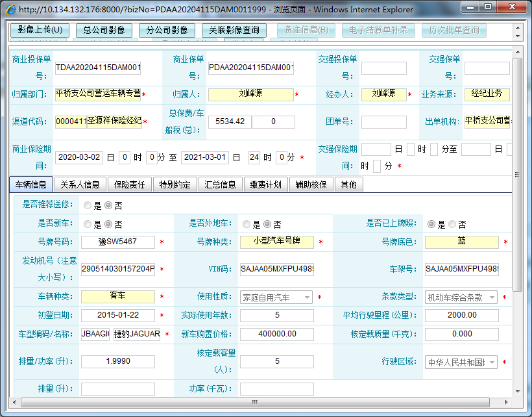Choose 是 for 是否外地车
Screen dimensions: 532x417
[x=247, y=224]
